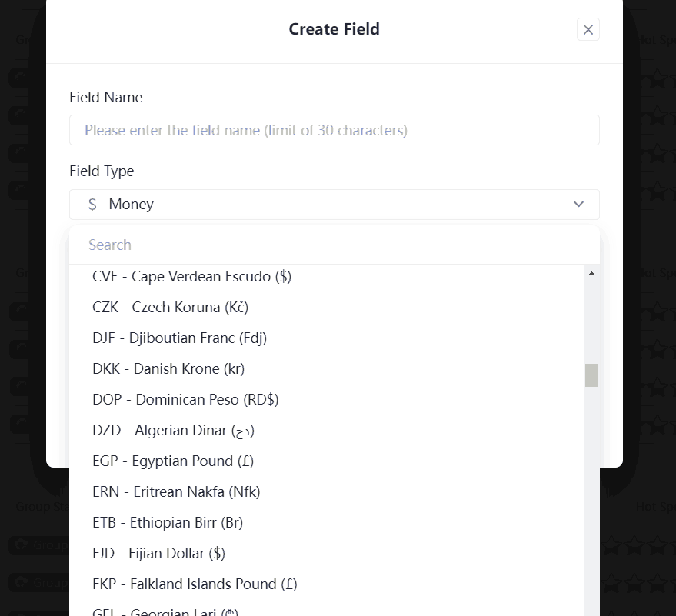Click the scroll-up arrow in the currency list
Viewport: 676px width, 616px height.
point(591,272)
